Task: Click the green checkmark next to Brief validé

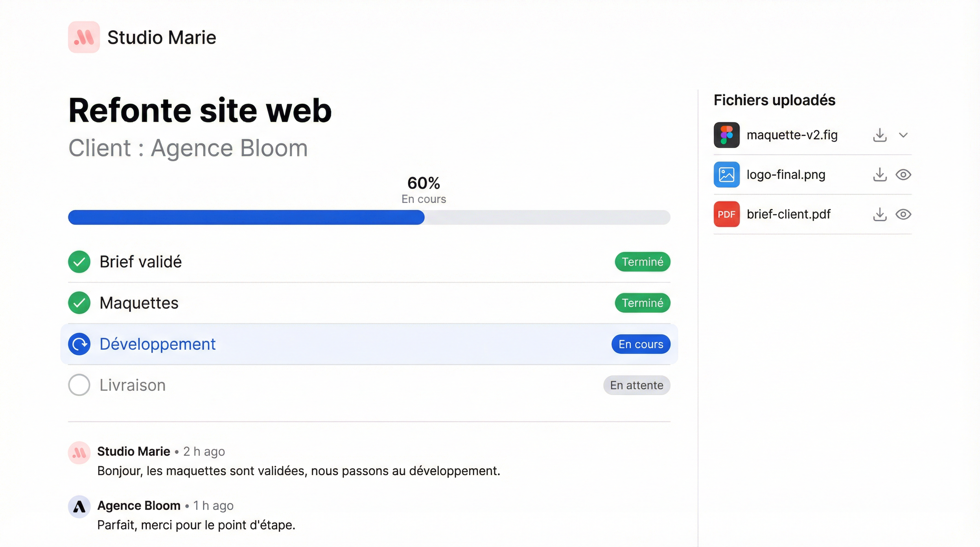Action: tap(79, 261)
